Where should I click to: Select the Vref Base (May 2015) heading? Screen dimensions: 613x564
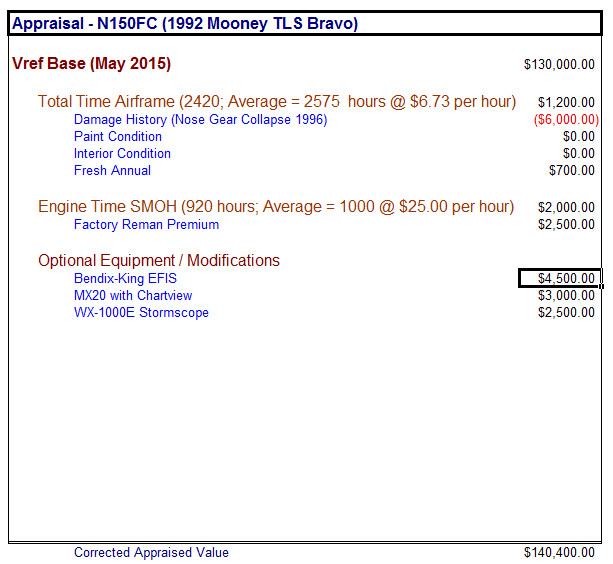[92, 64]
